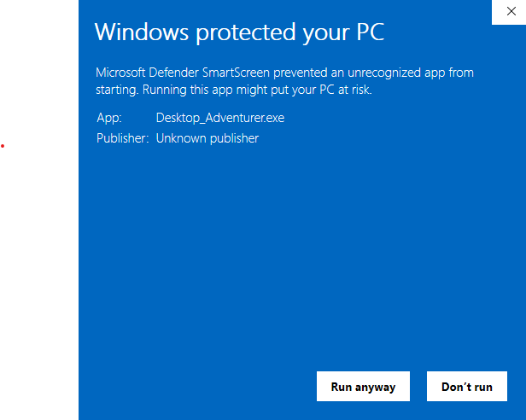This screenshot has height=420, width=526.
Task: Click the Run anyway button
Action: pyautogui.click(x=363, y=386)
